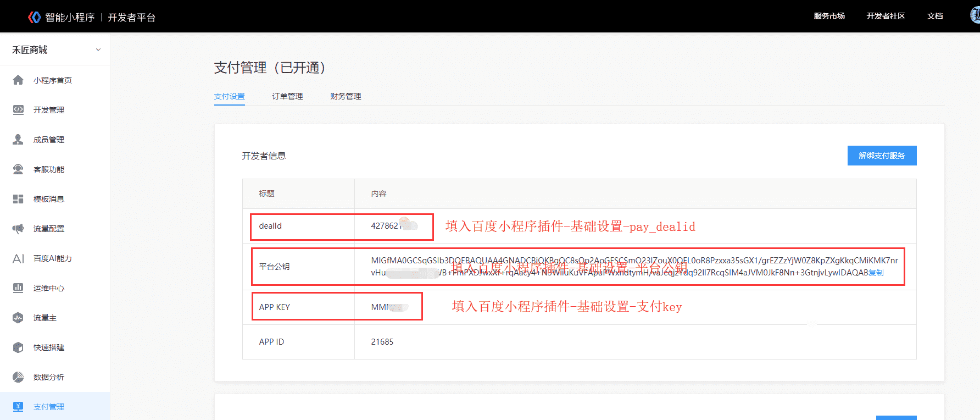Click the 智能小程序 logo icon
Image resolution: width=980 pixels, height=420 pixels.
pyautogui.click(x=35, y=18)
